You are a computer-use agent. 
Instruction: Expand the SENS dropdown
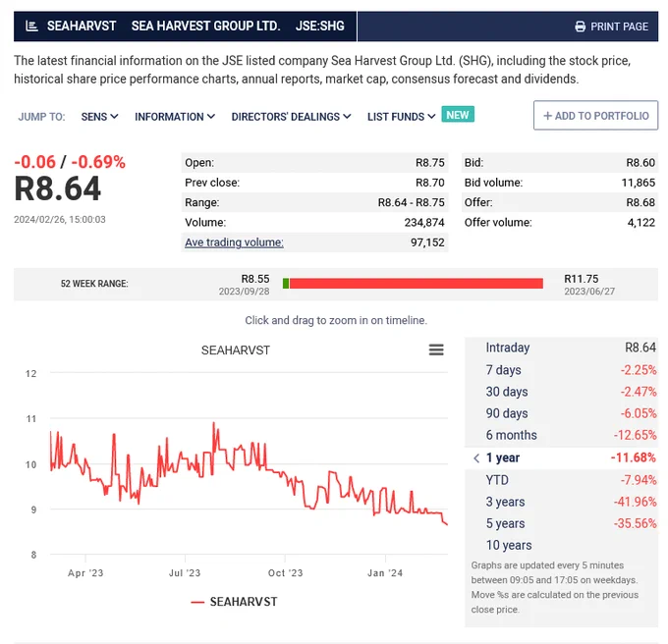[99, 117]
